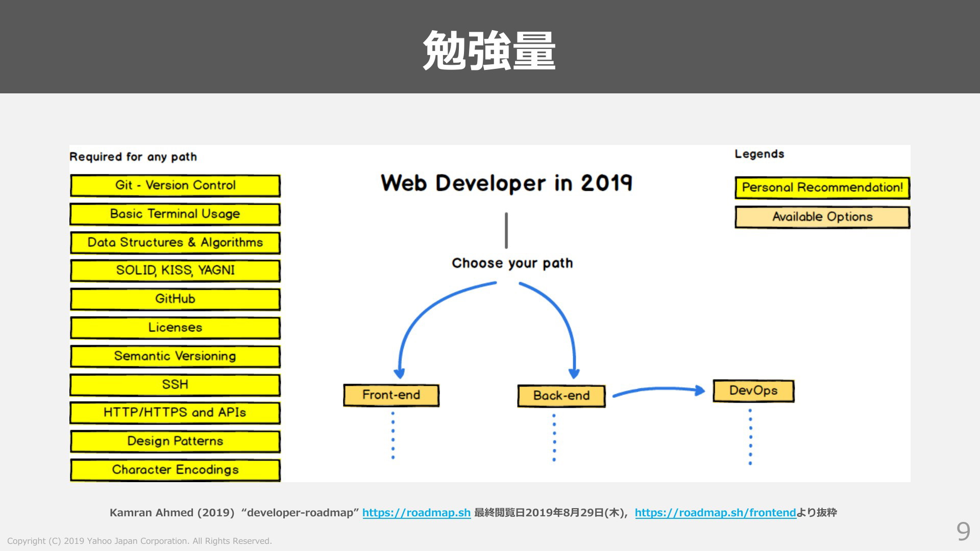
Task: Click the Choose your path label
Action: coord(512,263)
